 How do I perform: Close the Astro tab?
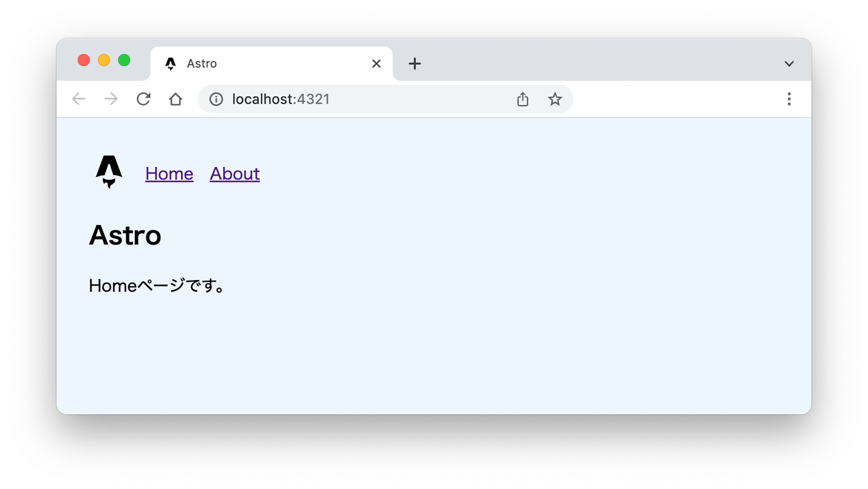(377, 63)
